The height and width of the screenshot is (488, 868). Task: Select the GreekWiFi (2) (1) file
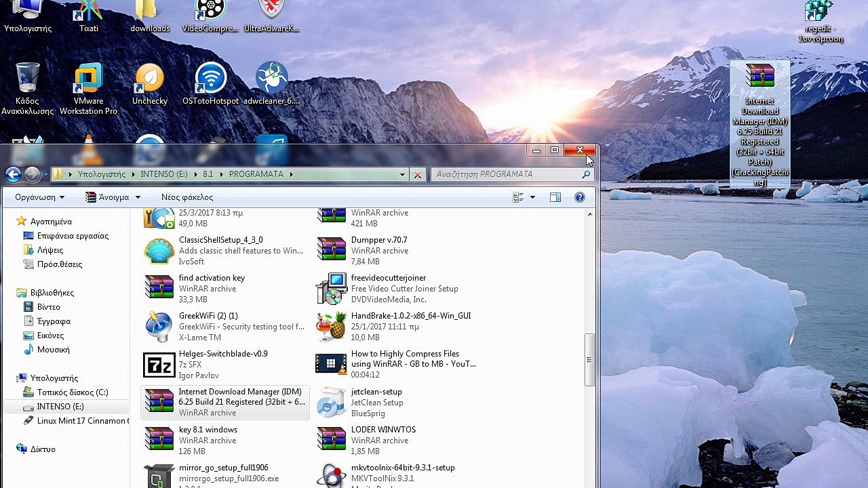pyautogui.click(x=224, y=327)
